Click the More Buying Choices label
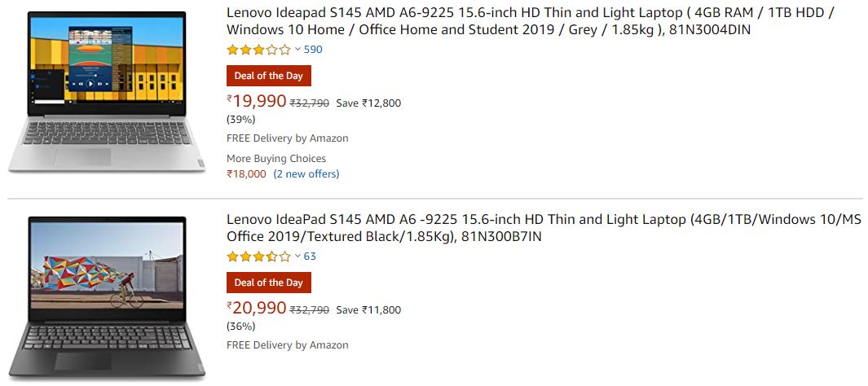 point(276,159)
